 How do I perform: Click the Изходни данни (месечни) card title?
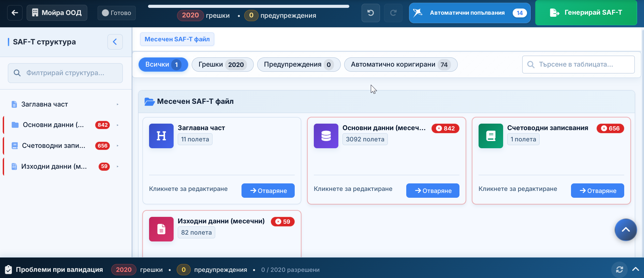tap(221, 221)
